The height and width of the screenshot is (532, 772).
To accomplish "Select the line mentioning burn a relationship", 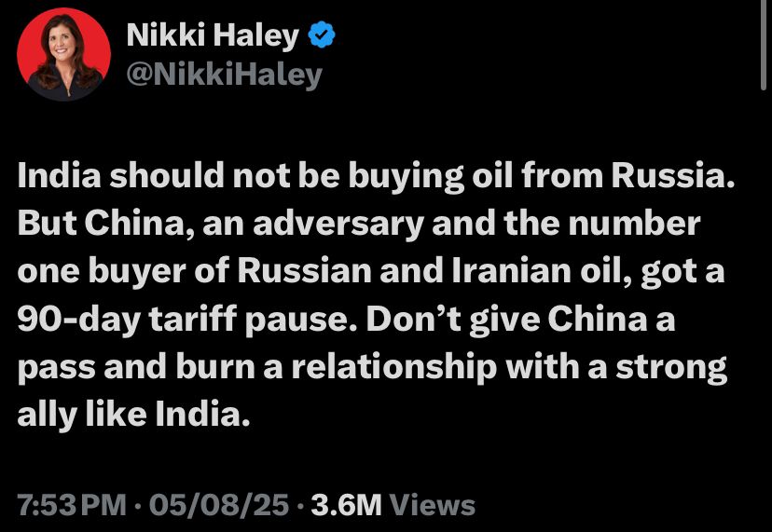I will [372, 368].
